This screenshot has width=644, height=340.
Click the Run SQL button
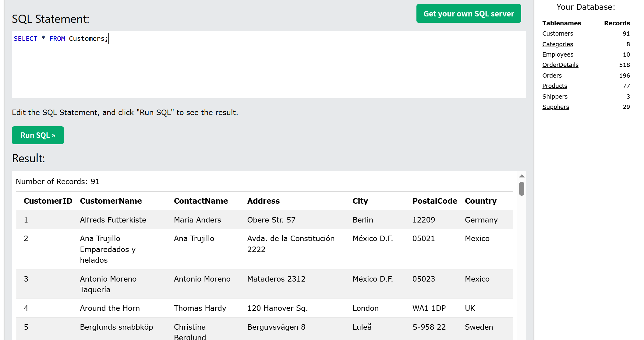[x=38, y=135]
